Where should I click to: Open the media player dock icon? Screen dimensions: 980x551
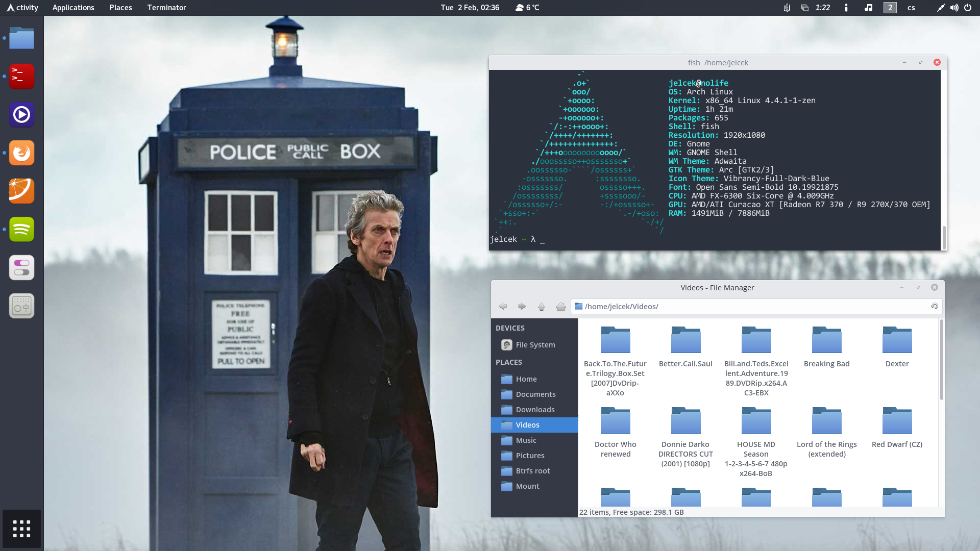tap(21, 115)
